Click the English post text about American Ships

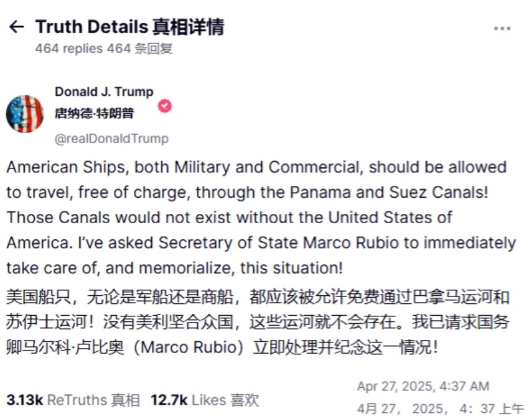(x=261, y=218)
